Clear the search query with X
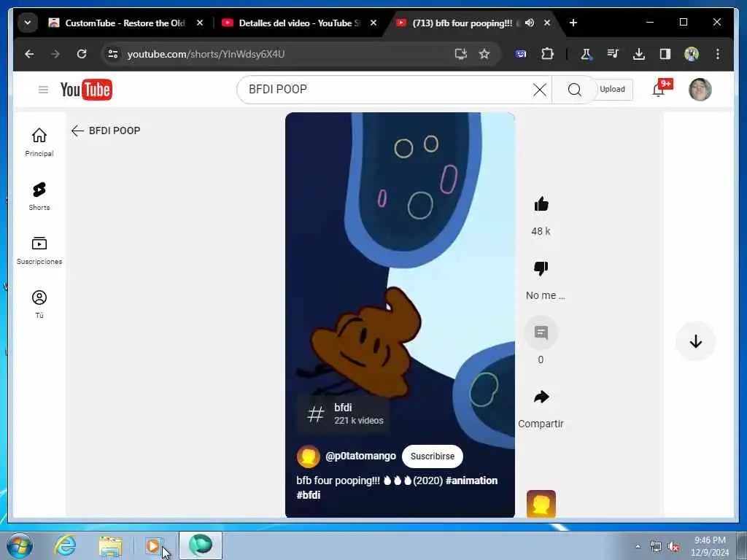The image size is (747, 560). 539,90
